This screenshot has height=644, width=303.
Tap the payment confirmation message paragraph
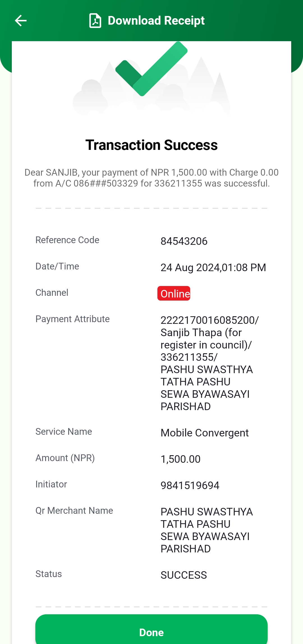point(151,178)
